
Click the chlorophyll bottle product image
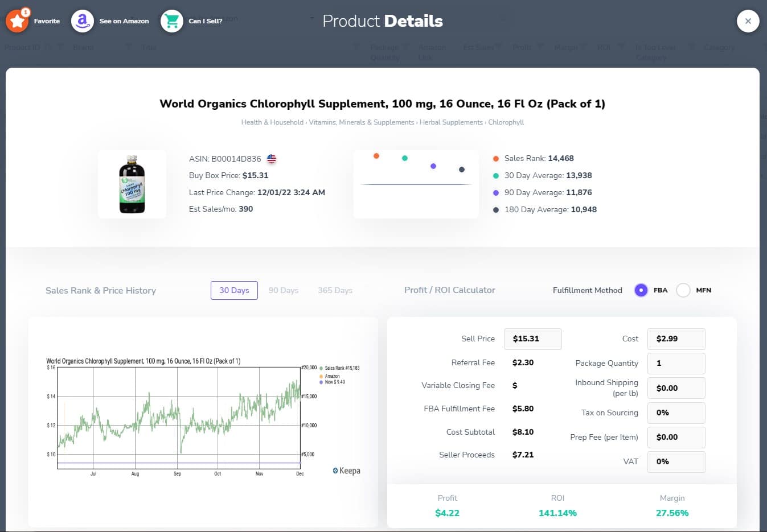coord(132,184)
